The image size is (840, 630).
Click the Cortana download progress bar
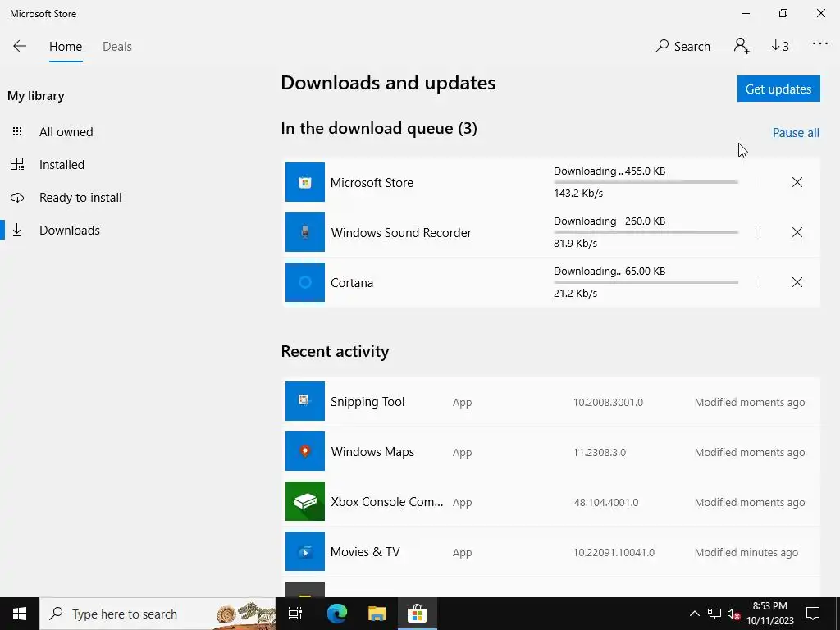(x=646, y=282)
